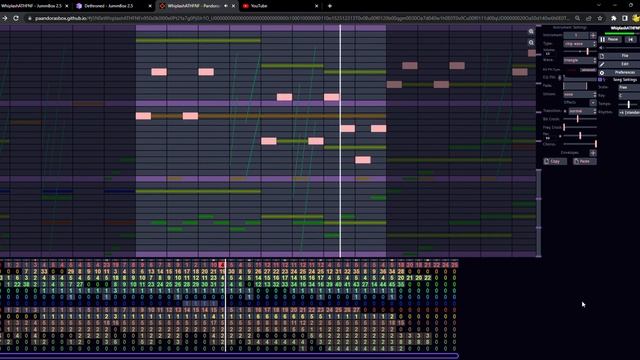The image size is (640, 360).
Task: Open a new browser tab
Action: pos(330,6)
